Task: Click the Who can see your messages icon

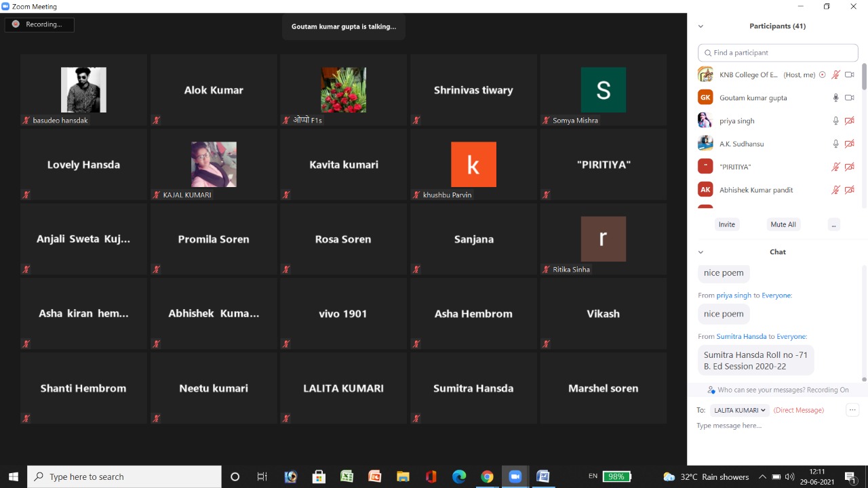Action: [x=711, y=390]
